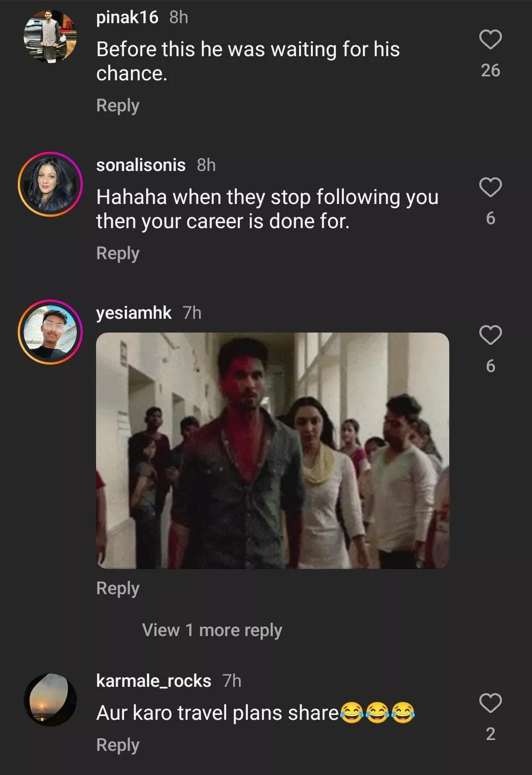Viewport: 532px width, 775px height.
Task: Like sonalisonis's comment with the heart
Action: pos(490,187)
